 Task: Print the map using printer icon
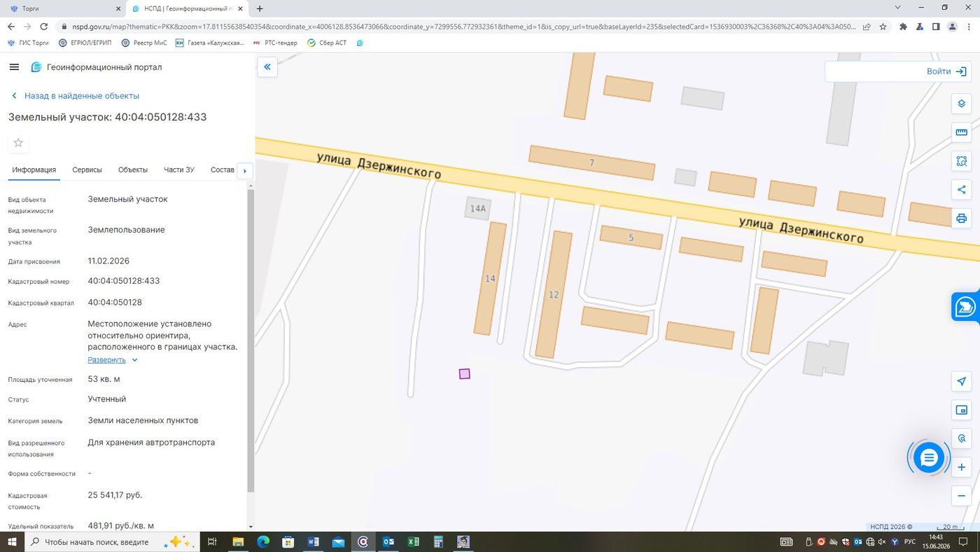(961, 219)
